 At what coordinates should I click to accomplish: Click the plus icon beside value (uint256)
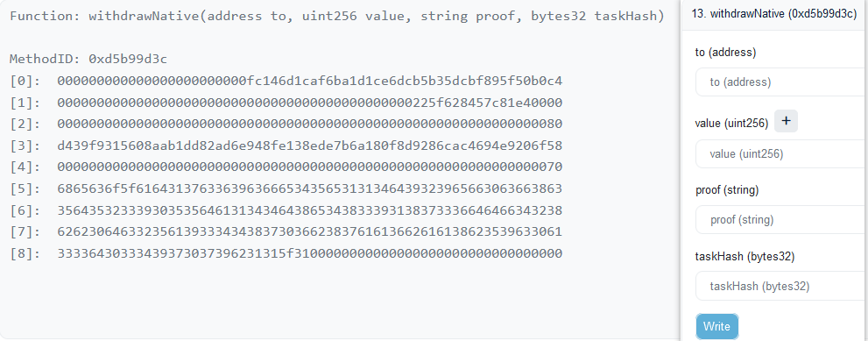[x=786, y=121]
